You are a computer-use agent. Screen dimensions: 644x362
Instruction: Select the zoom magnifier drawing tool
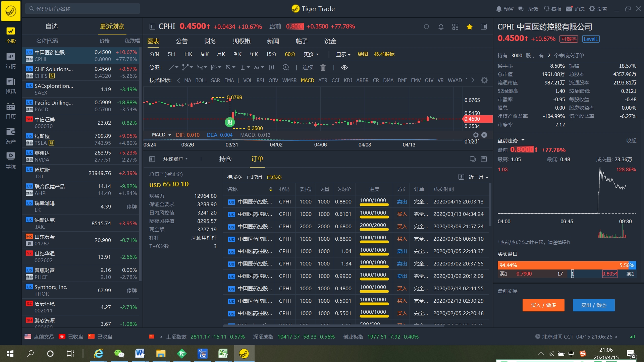[286, 67]
